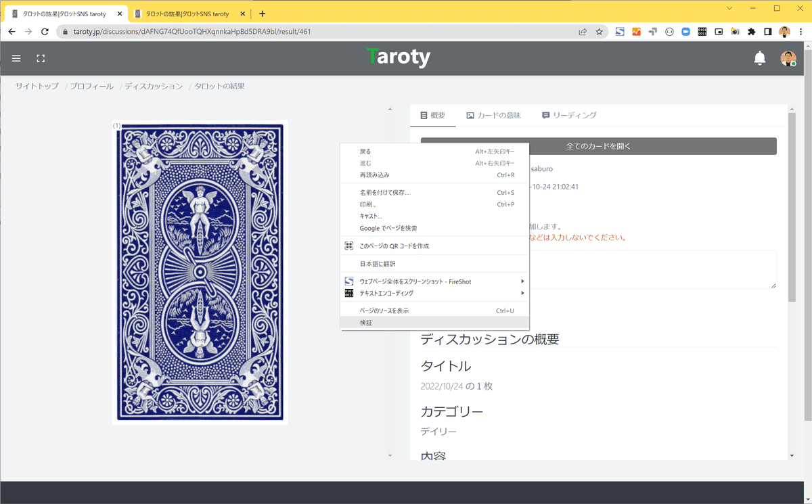The width and height of the screenshot is (812, 504).
Task: Choose 日本語に翻訳 in the context menu
Action: point(434,264)
